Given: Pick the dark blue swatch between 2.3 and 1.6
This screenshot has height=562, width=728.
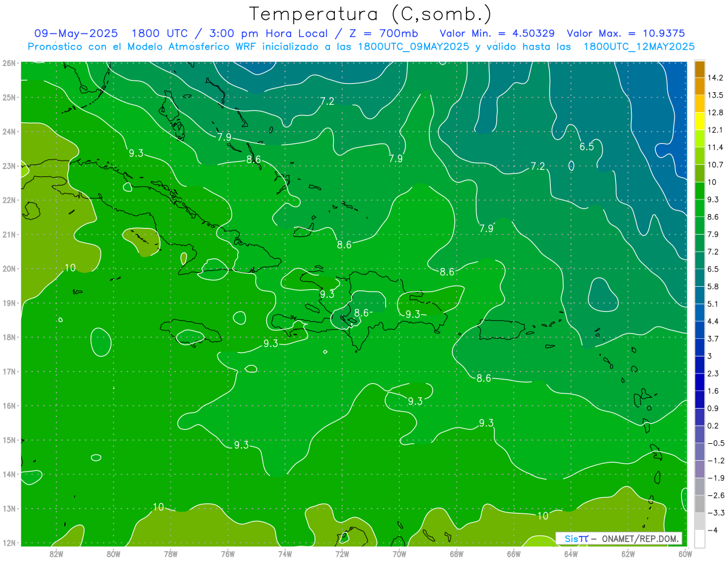Looking at the screenshot, I should [699, 382].
